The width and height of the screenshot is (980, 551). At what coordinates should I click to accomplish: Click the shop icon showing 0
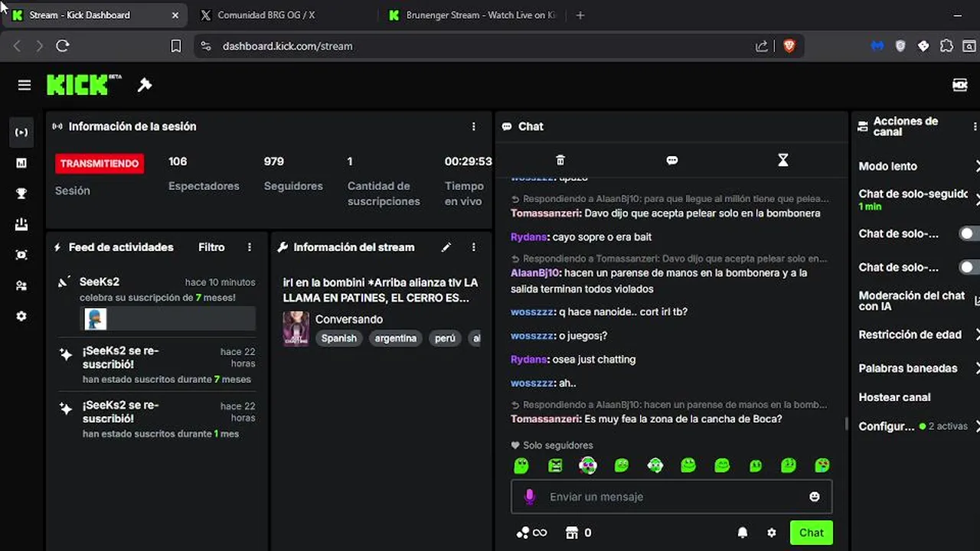578,533
